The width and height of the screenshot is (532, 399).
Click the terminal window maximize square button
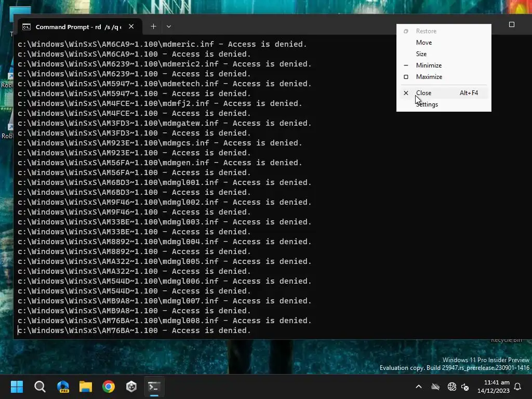[512, 24]
